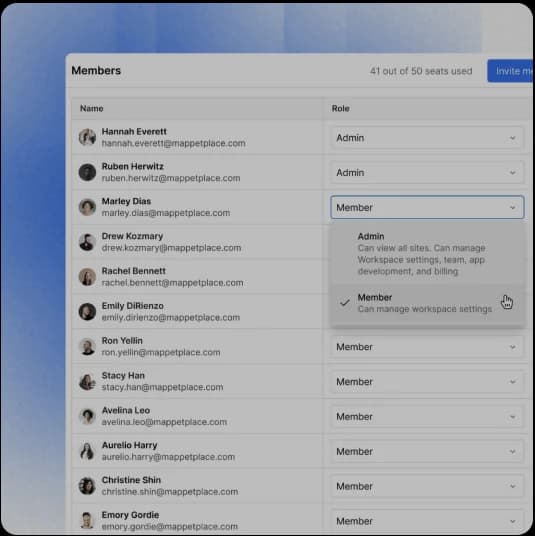The width and height of the screenshot is (535, 536).
Task: Click ruben.herwitz@mappetplace.com email
Action: pyautogui.click(x=171, y=178)
